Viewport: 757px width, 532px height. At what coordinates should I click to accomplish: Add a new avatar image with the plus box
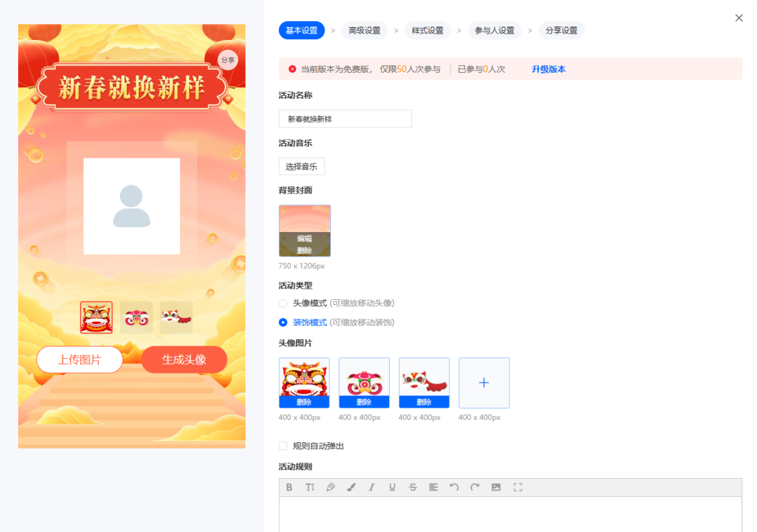tap(484, 383)
